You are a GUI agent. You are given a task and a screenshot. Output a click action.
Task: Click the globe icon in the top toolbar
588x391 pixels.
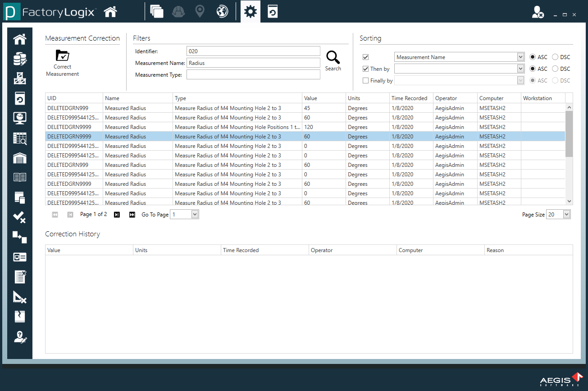(x=222, y=11)
